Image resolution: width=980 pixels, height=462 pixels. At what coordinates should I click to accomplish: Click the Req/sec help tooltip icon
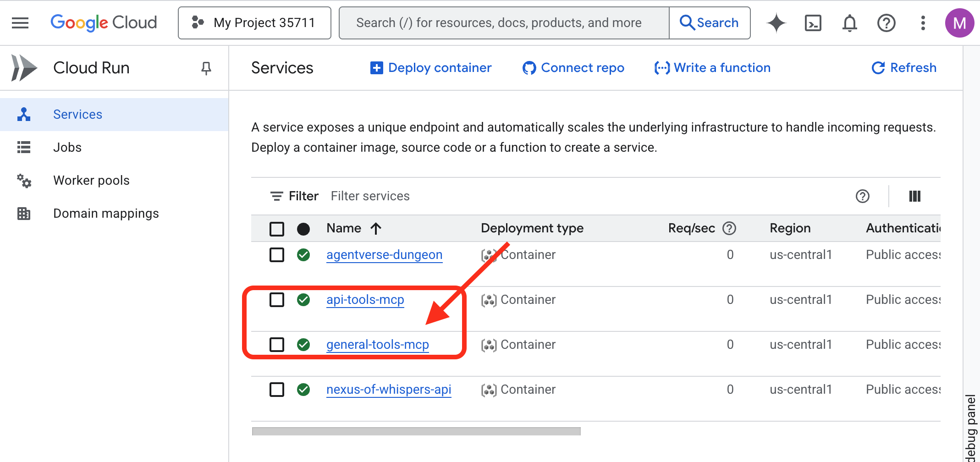(729, 228)
